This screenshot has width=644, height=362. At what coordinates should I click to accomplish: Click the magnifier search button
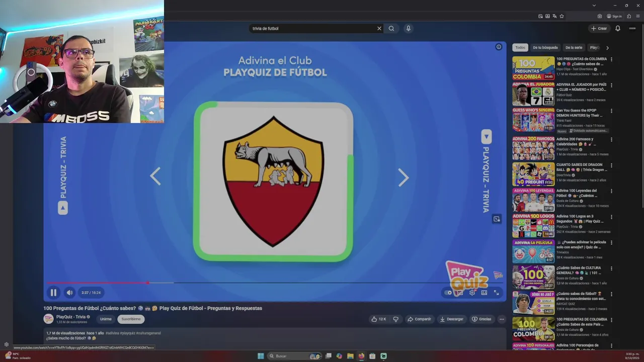[x=391, y=29]
